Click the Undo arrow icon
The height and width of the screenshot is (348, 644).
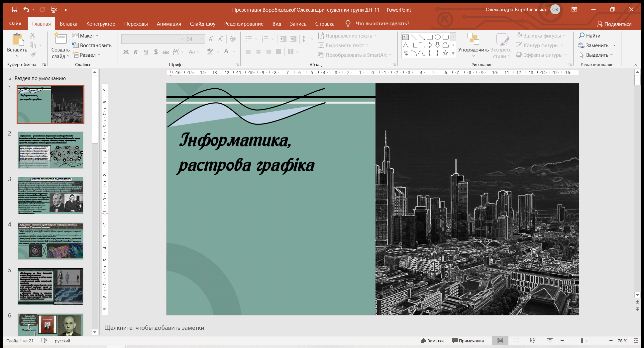pyautogui.click(x=26, y=10)
